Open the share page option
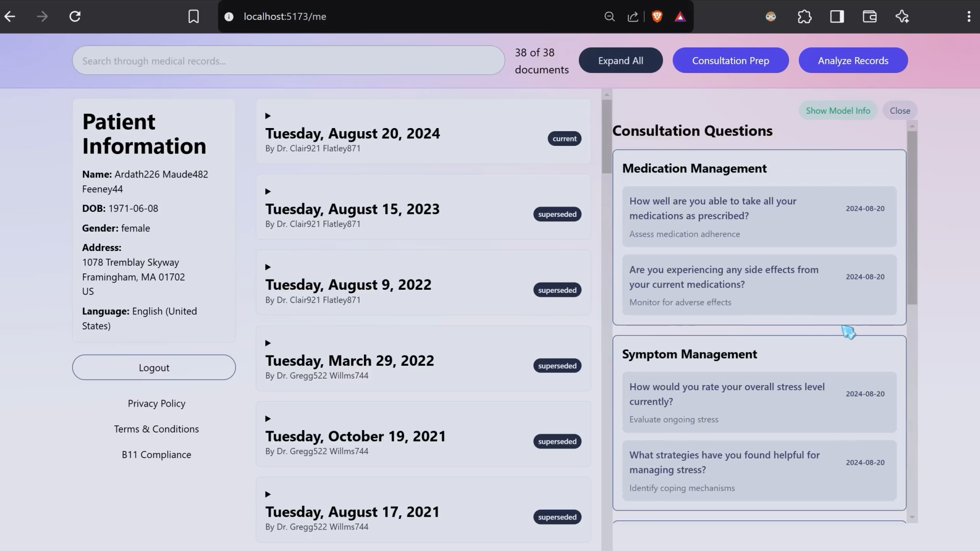The height and width of the screenshot is (551, 980). pyautogui.click(x=632, y=16)
